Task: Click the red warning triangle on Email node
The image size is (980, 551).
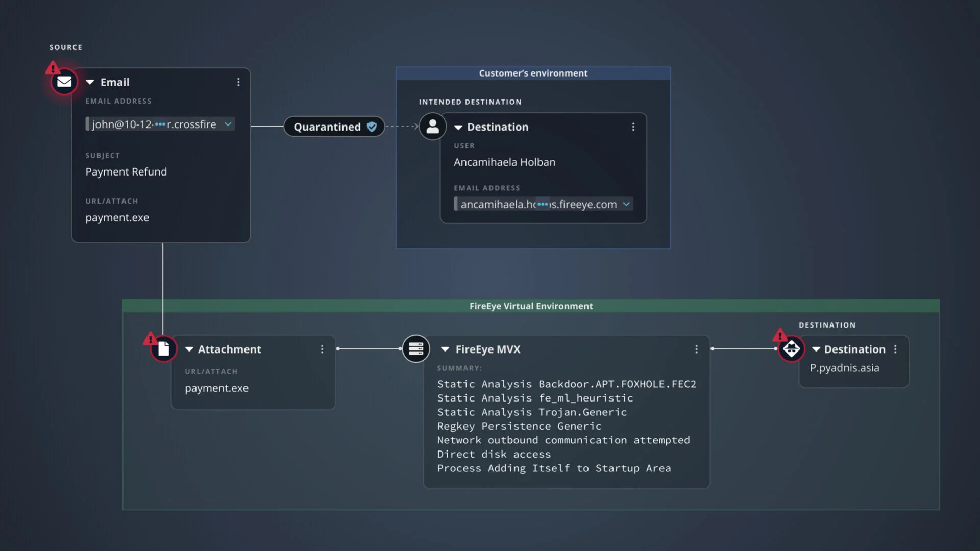Action: pos(53,68)
